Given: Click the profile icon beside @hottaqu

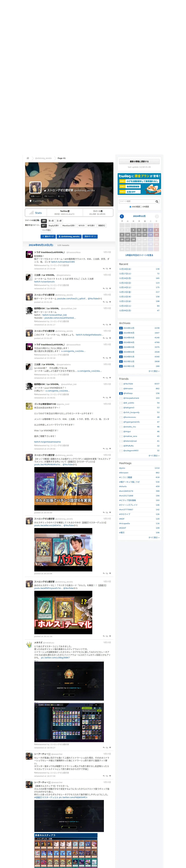Looking at the screenshot, I should (x=121, y=393).
